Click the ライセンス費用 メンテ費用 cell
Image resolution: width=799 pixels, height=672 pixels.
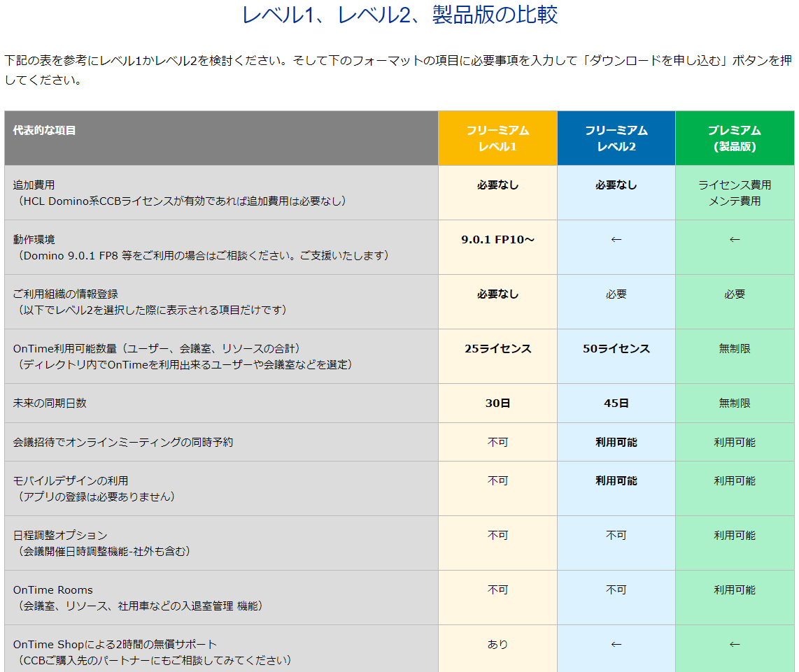[x=735, y=192]
